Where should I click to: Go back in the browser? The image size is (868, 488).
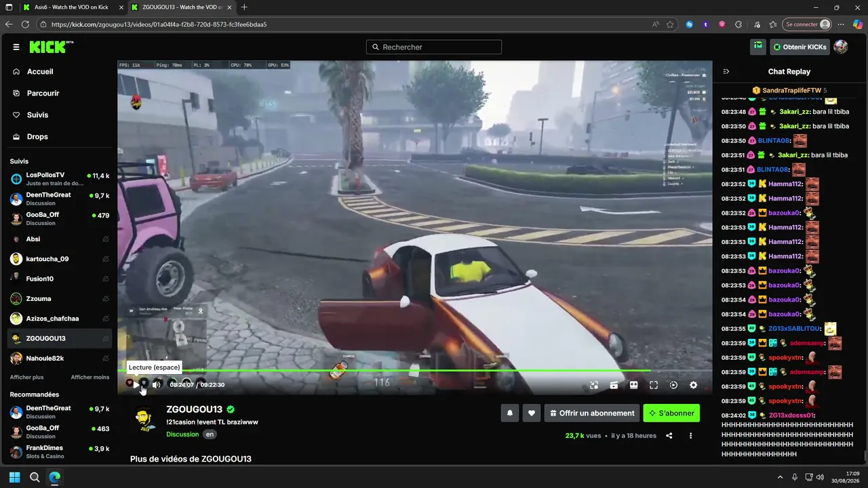[9, 24]
